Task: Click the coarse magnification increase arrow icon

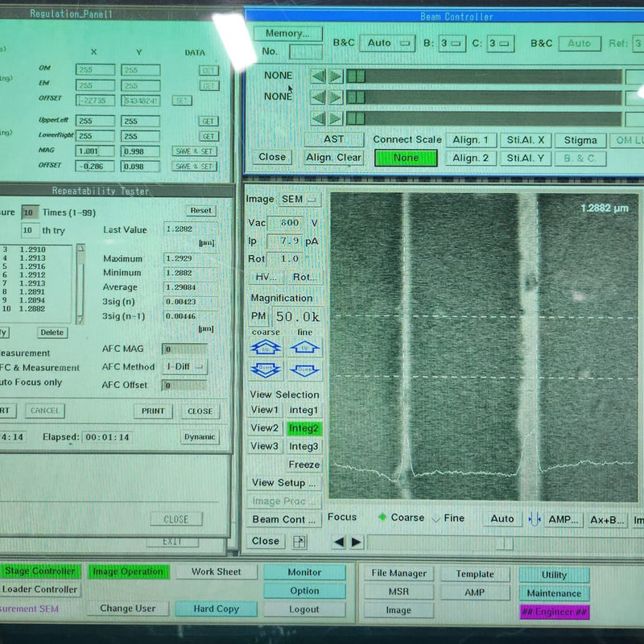Action: 267,345
